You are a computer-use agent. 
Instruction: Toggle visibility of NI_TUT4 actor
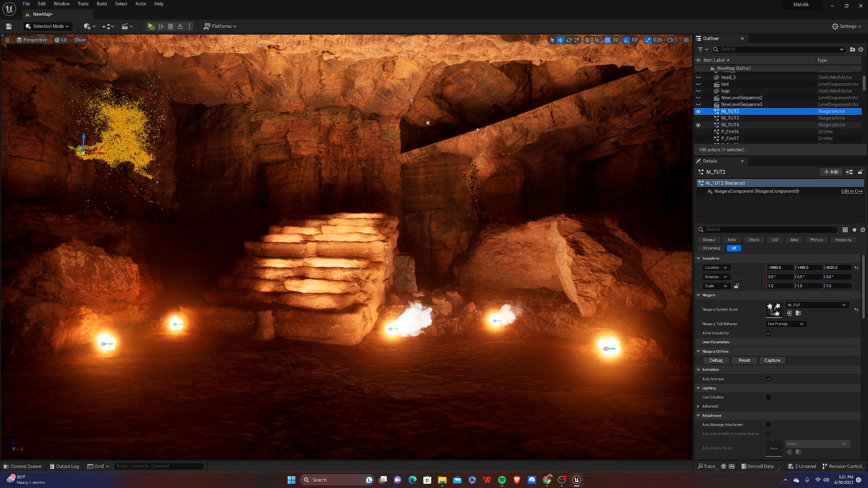pyautogui.click(x=698, y=125)
